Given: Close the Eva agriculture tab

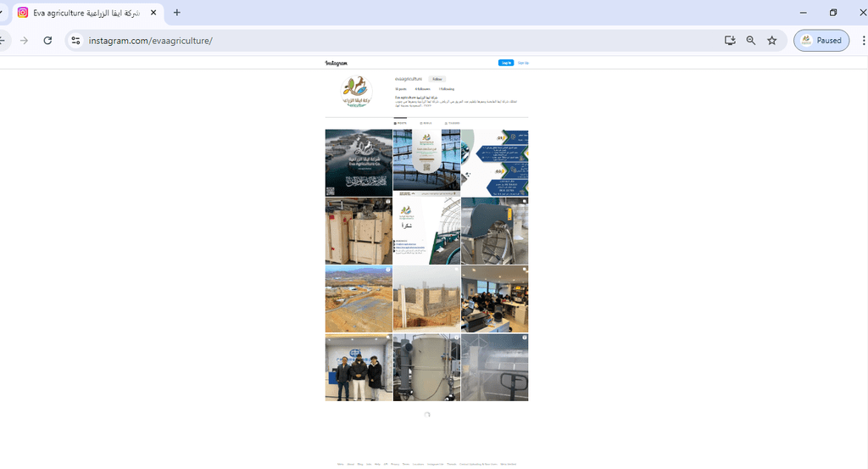Looking at the screenshot, I should tap(153, 12).
